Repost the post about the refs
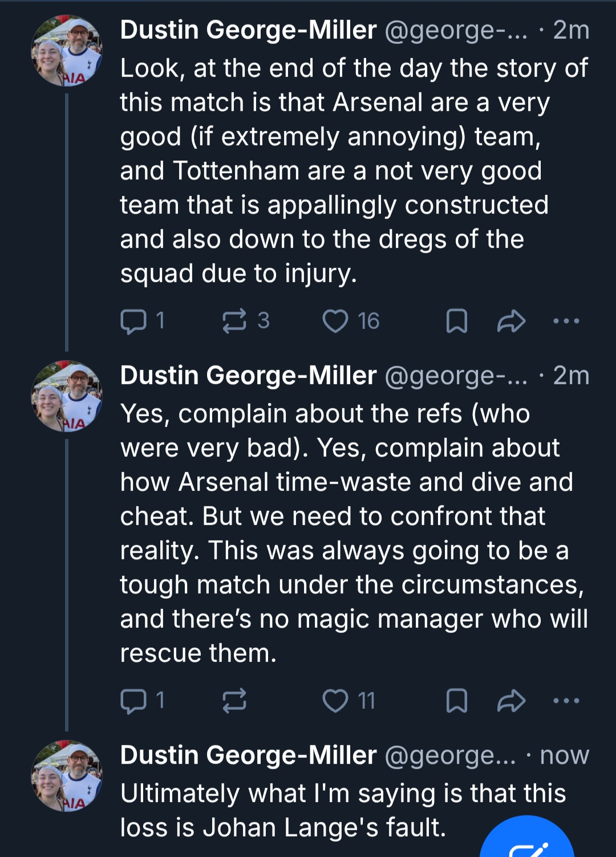This screenshot has height=857, width=616. click(234, 701)
